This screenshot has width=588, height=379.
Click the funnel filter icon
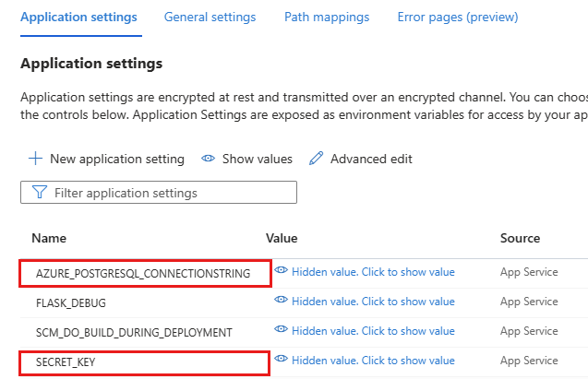(39, 193)
